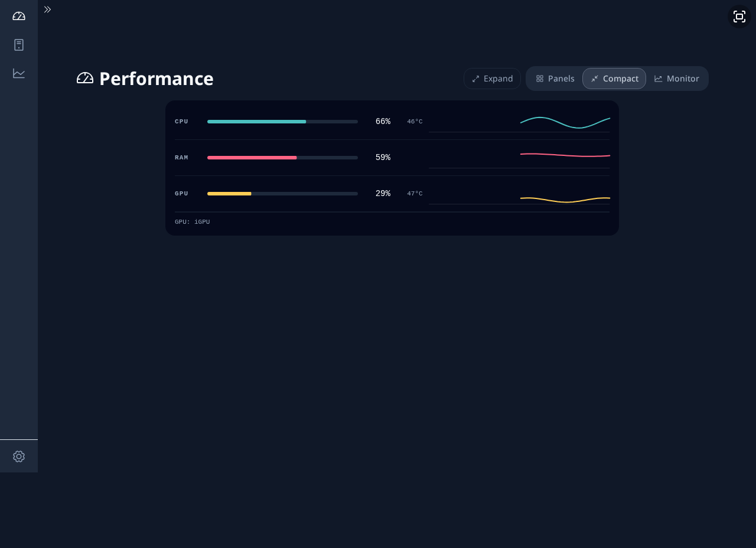Expand the sidebar with double chevron
The width and height of the screenshot is (756, 548).
pos(47,9)
